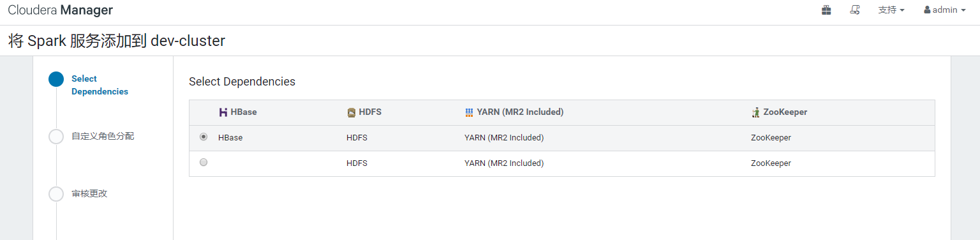Expand the 支持 dropdown menu

(891, 10)
